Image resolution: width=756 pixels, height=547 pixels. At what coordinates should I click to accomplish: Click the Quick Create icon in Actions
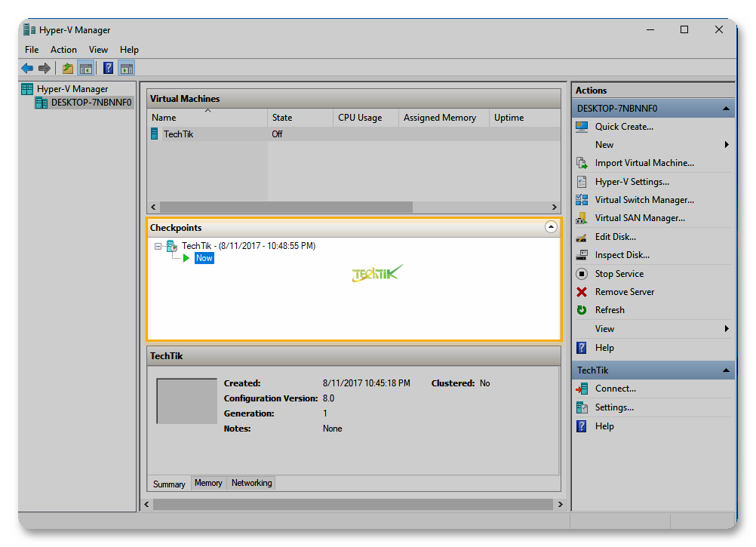582,127
